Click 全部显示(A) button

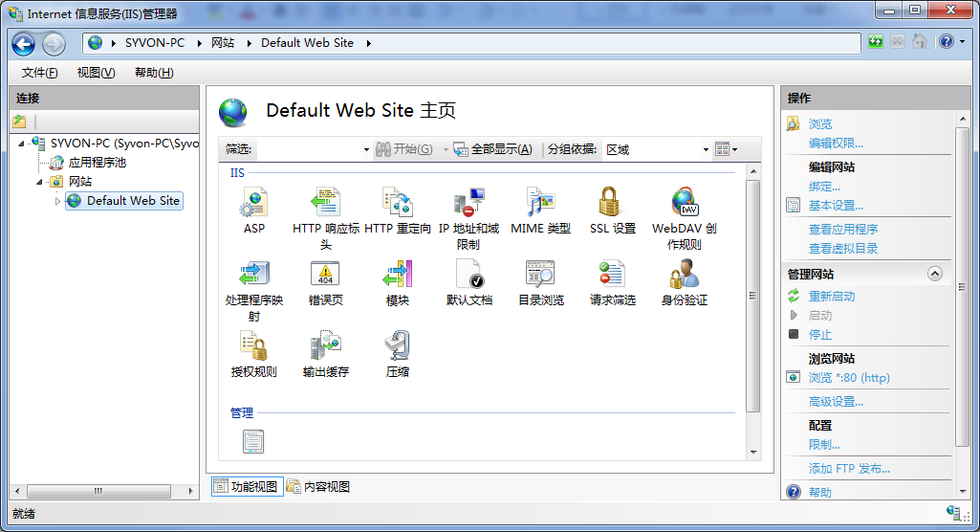[x=493, y=149]
